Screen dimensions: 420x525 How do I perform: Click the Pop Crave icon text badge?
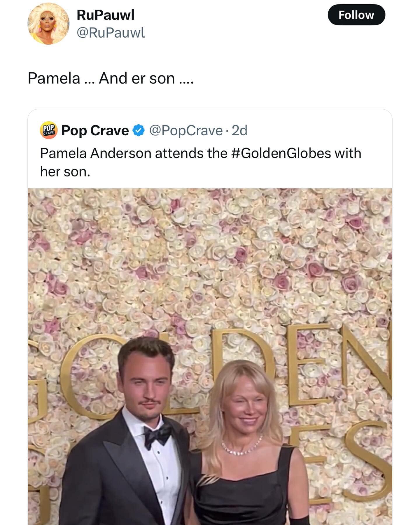[49, 131]
